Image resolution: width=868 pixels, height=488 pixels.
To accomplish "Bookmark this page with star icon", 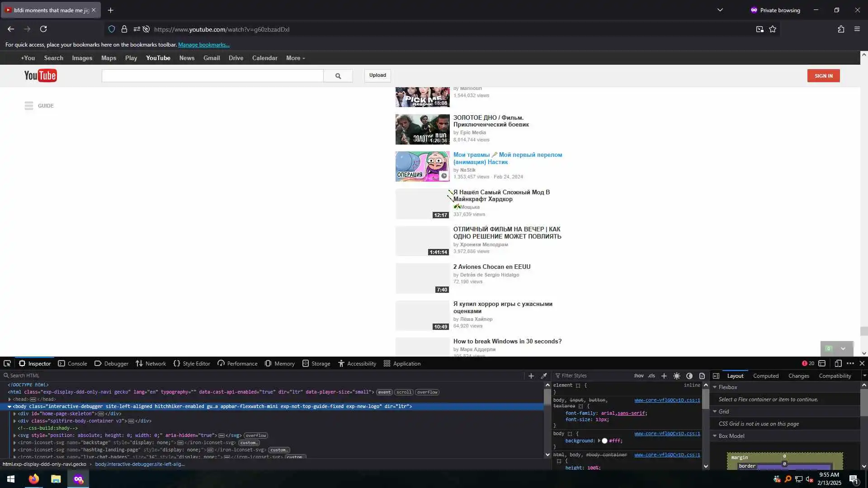I will [x=773, y=29].
